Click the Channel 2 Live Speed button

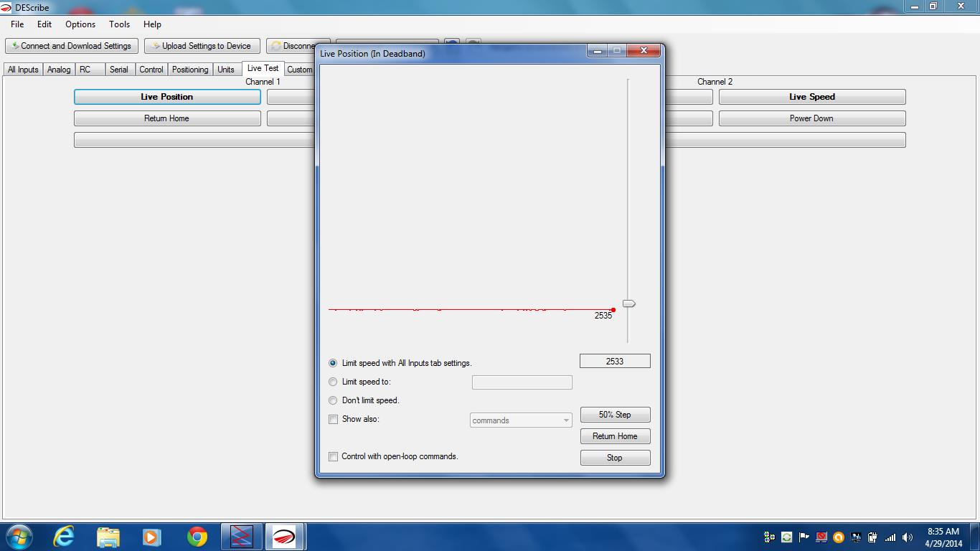click(x=812, y=97)
